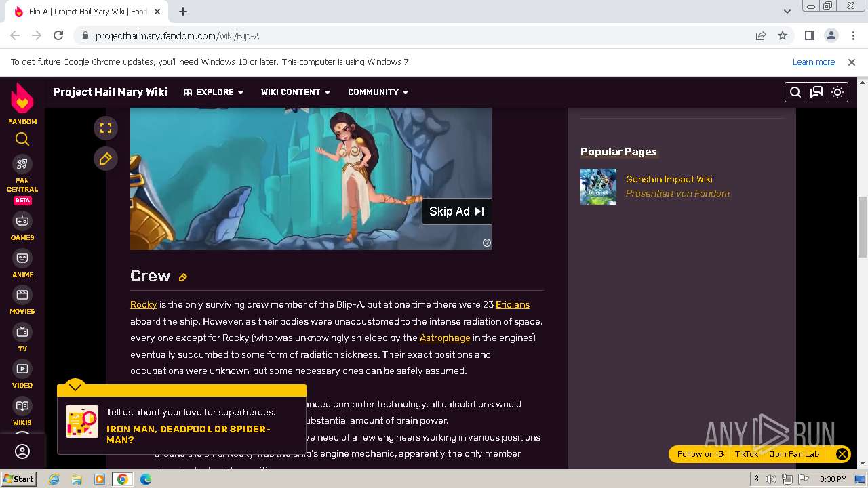
Task: Expand article to full width
Action: tap(106, 127)
